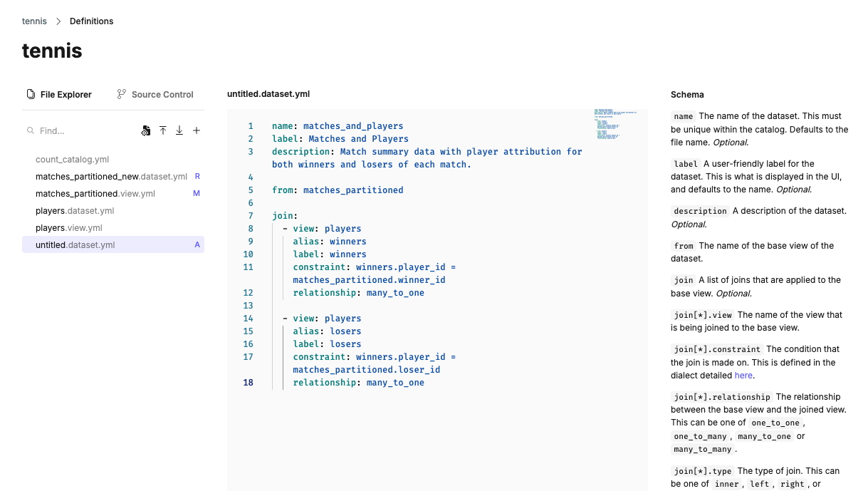Click the 'name' schema keyword tag
The image size is (868, 491).
(x=683, y=116)
